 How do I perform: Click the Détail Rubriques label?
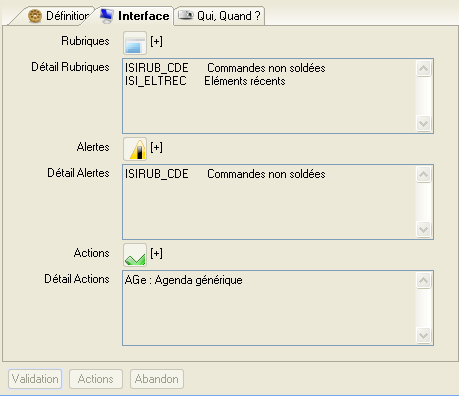(70, 67)
